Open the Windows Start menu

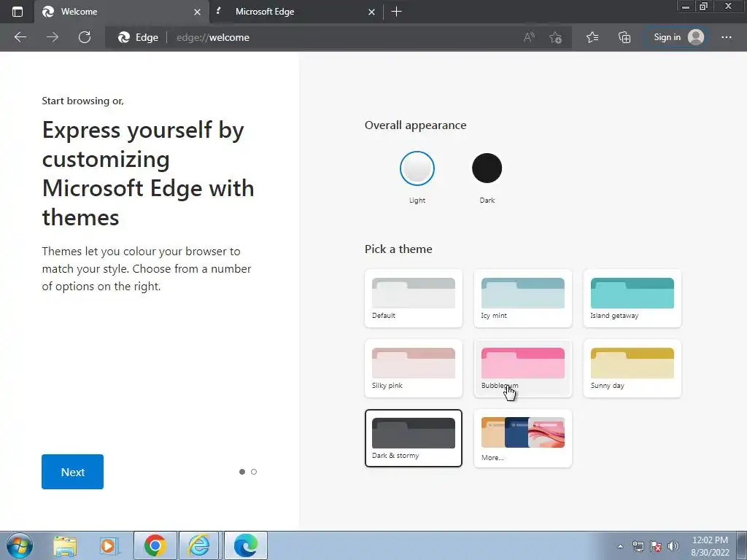[19, 545]
